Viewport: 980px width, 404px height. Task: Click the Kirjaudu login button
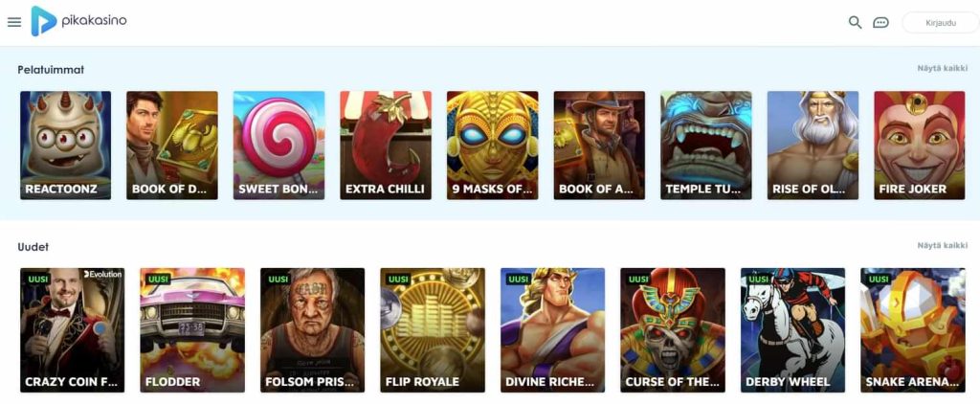pyautogui.click(x=940, y=23)
